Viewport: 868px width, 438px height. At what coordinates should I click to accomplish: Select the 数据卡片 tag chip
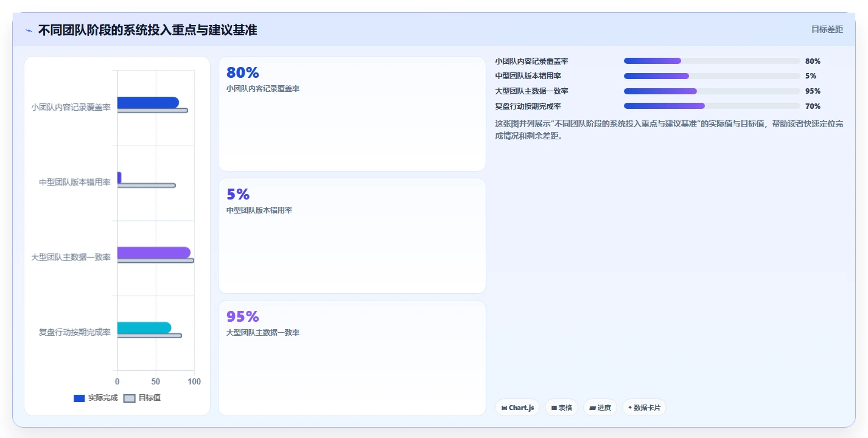(x=644, y=408)
